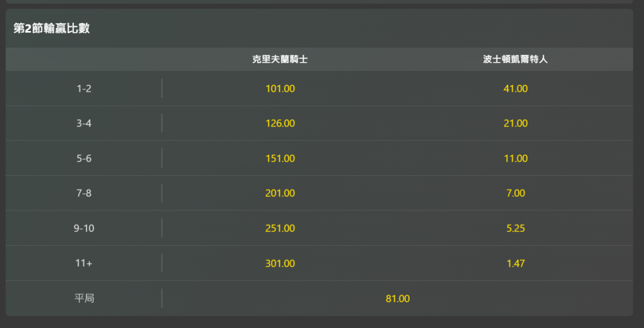Click the 7-8 margin row label

84,193
